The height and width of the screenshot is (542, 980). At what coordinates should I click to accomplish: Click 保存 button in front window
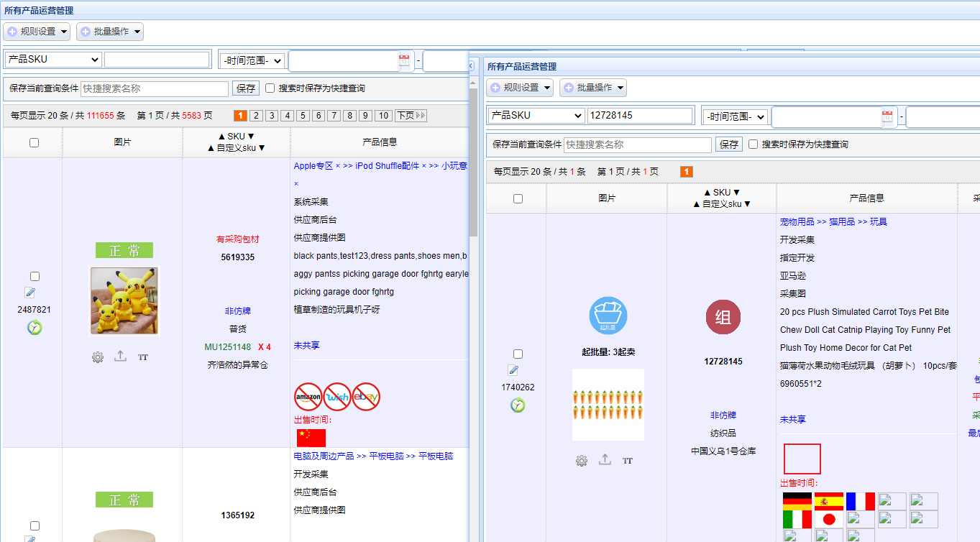(729, 144)
